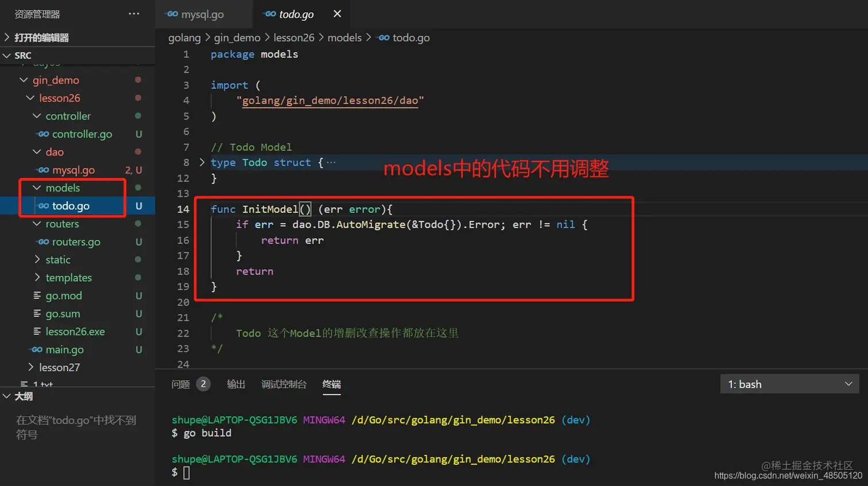The width and height of the screenshot is (868, 486).
Task: Collapse the SRC section
Action: [x=7, y=56]
